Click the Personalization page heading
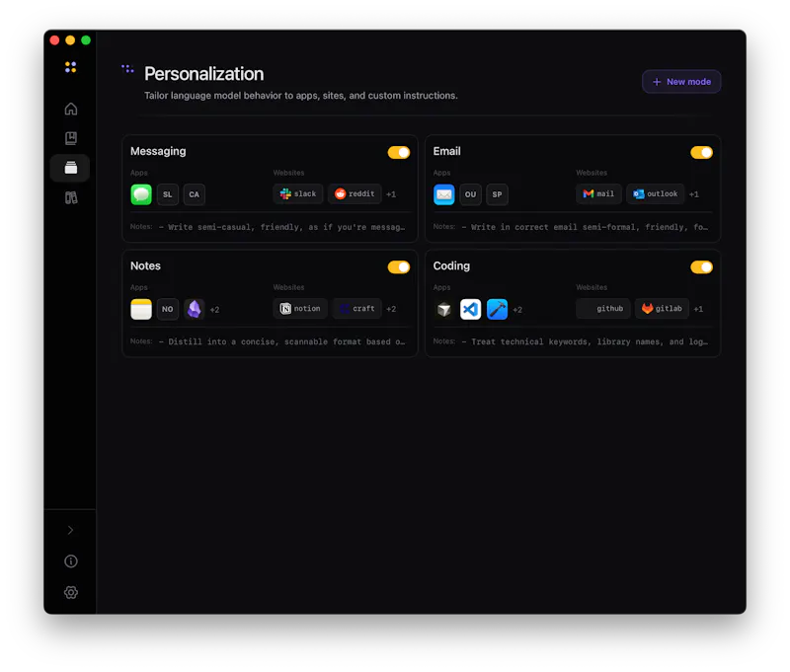The width and height of the screenshot is (790, 672). (204, 74)
